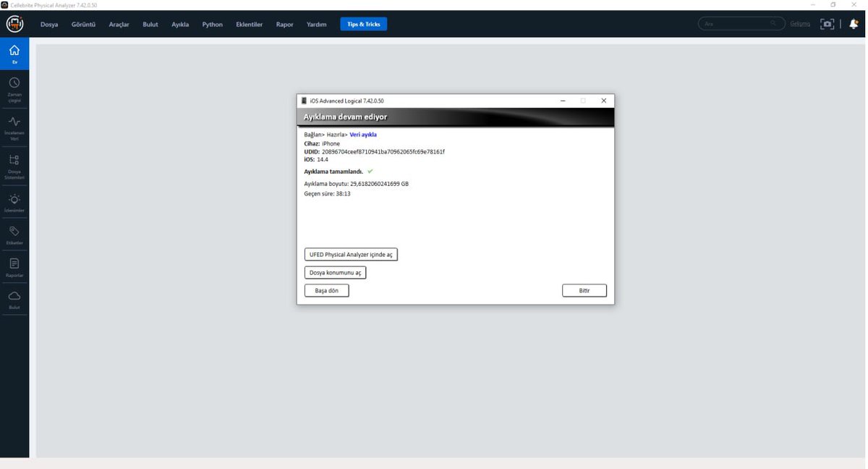Click UFED Physical Analyzer içinde aç button
Viewport: 868px width, 469px height.
(x=351, y=255)
